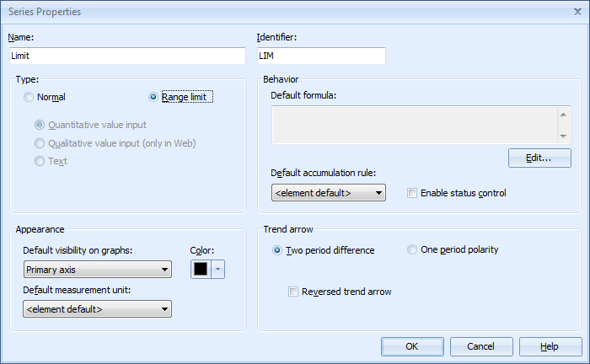Image resolution: width=590 pixels, height=364 pixels.
Task: Choose One period polarity trend option
Action: [x=412, y=249]
